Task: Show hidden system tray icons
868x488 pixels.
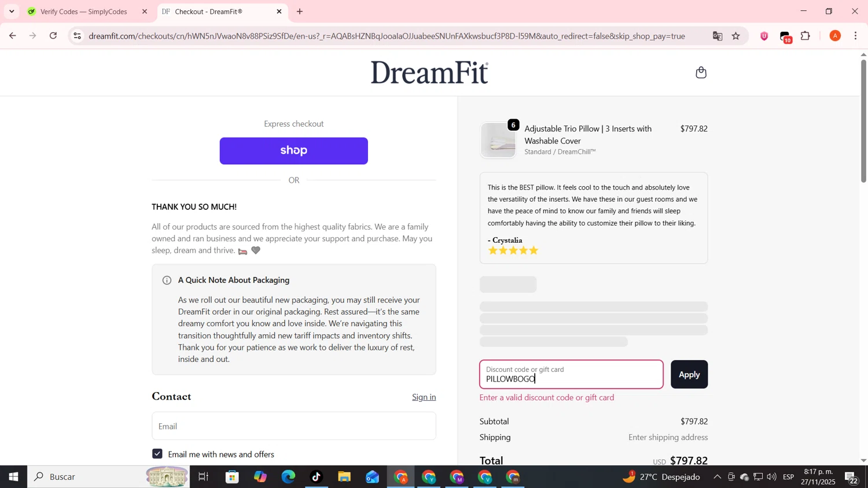Action: (717, 477)
